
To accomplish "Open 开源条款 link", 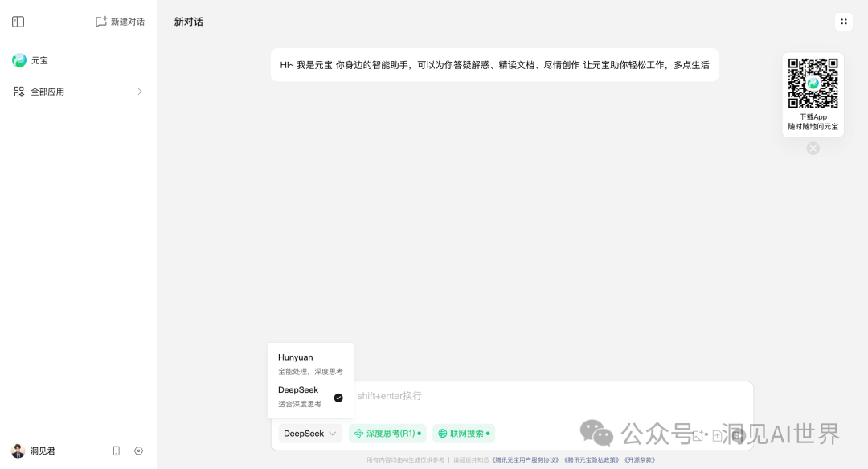I will (640, 459).
